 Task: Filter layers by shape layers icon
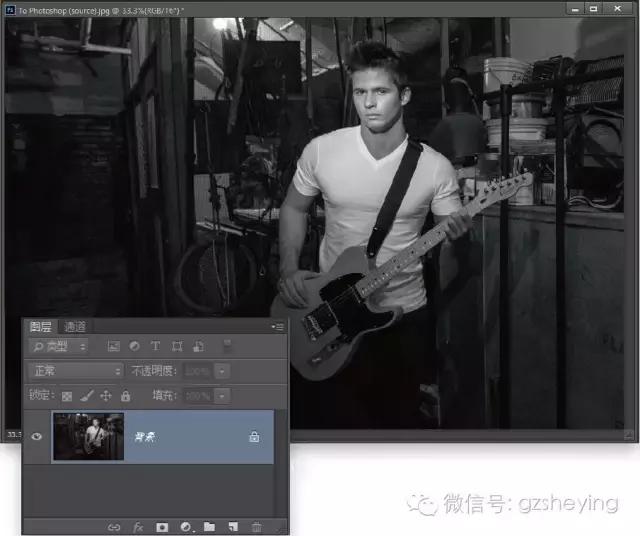pyautogui.click(x=177, y=347)
